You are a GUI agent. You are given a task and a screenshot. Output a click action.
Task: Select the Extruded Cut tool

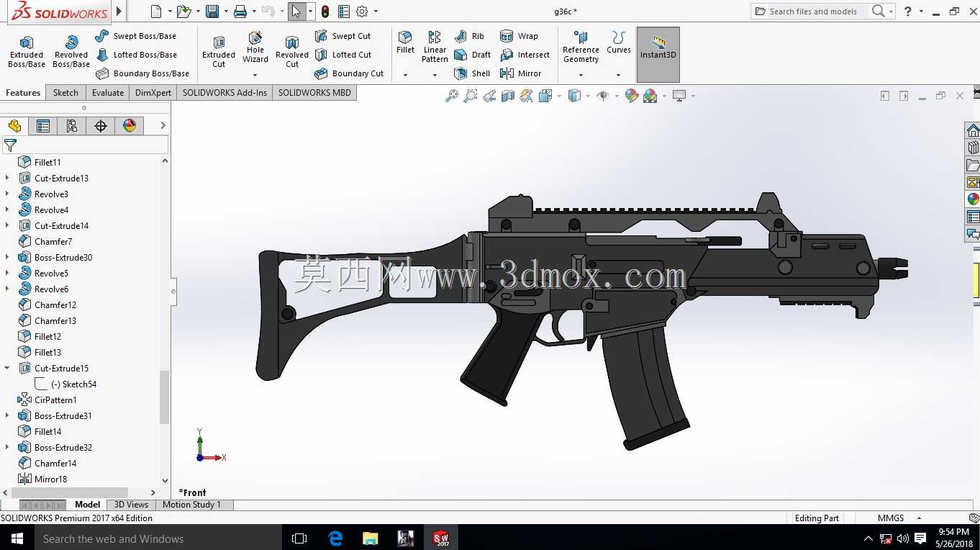[x=219, y=52]
